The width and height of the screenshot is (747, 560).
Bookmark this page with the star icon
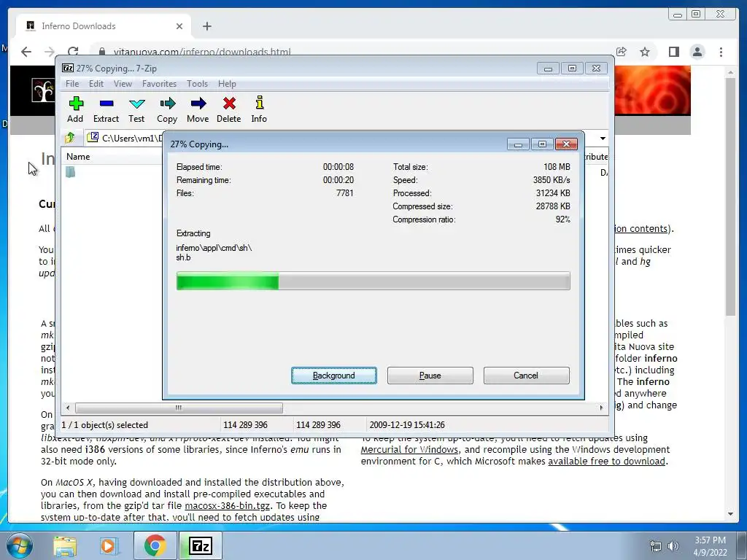645,52
